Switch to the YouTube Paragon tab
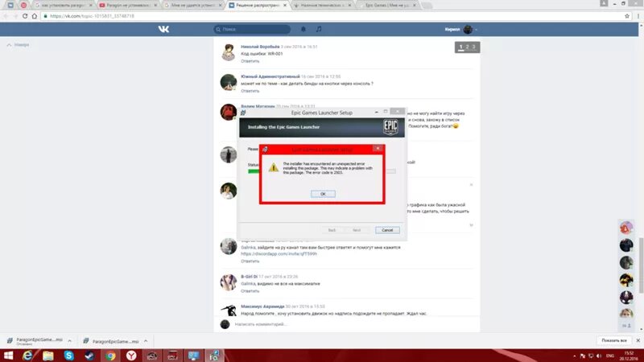Viewport: 644px width, 362px height. 128,6
